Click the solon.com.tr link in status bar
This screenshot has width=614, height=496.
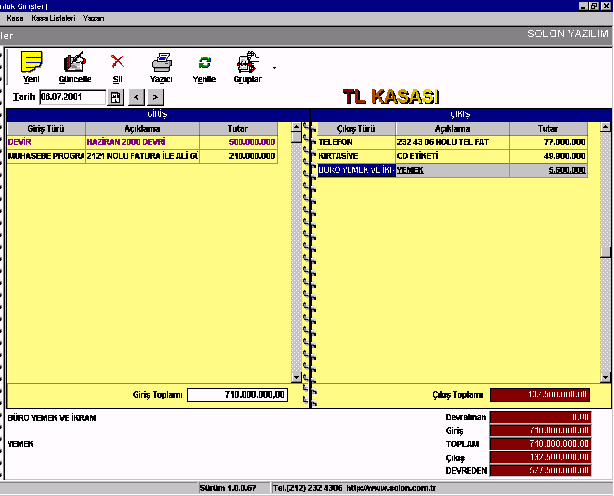(391, 488)
